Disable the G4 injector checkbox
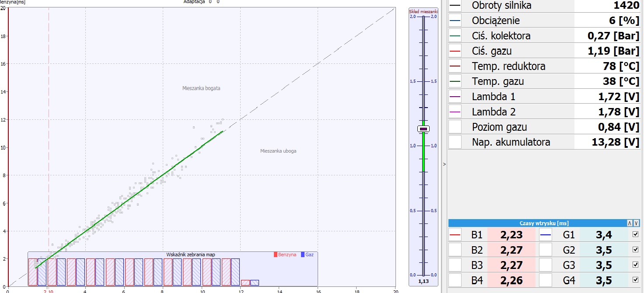This screenshot has height=293, width=644. [x=635, y=279]
